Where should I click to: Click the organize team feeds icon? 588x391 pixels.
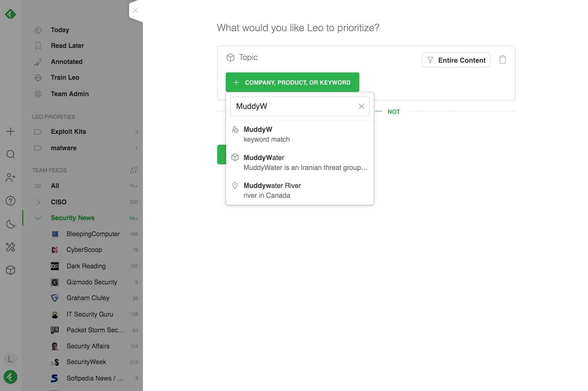pyautogui.click(x=134, y=170)
